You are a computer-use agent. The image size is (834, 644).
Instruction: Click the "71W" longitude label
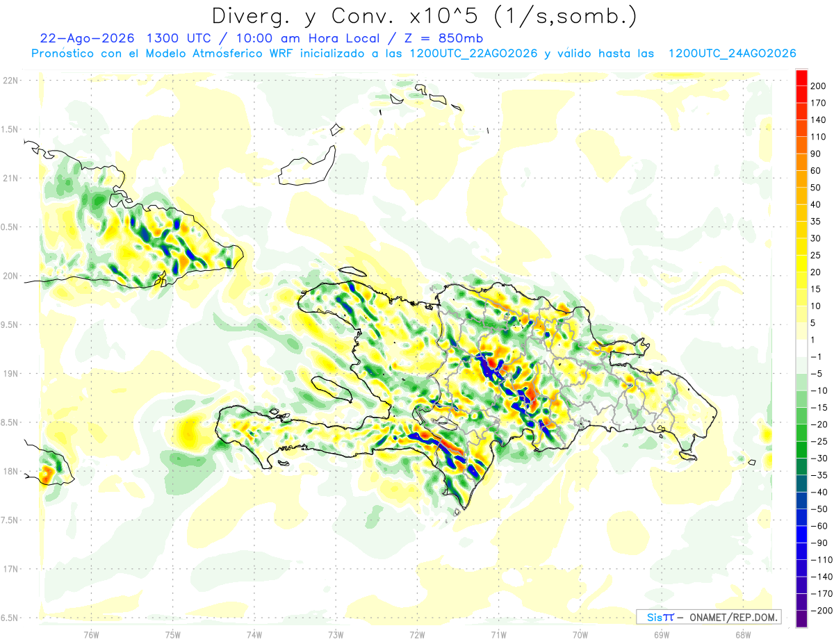498,635
